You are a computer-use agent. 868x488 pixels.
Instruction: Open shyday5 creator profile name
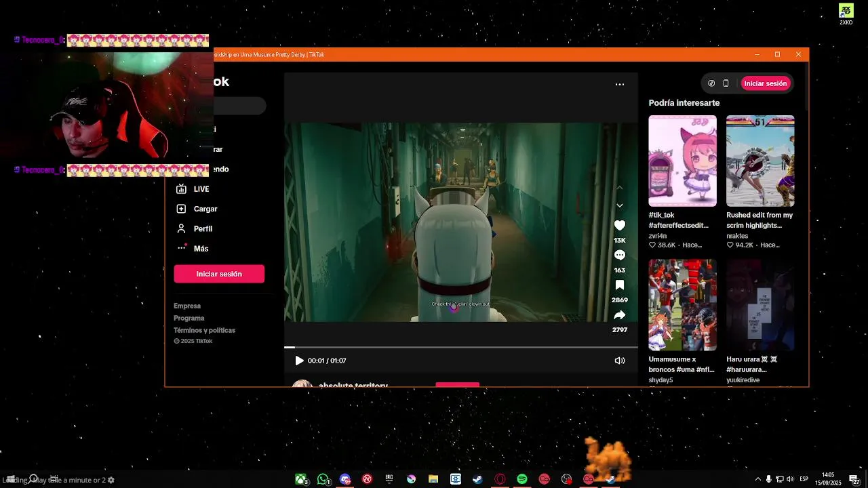pos(660,380)
